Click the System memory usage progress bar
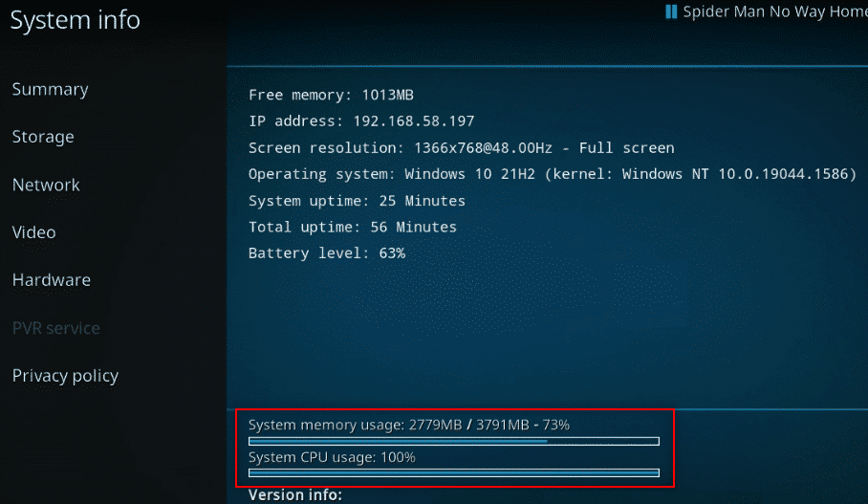Screen dimensions: 868x504 (x=454, y=442)
